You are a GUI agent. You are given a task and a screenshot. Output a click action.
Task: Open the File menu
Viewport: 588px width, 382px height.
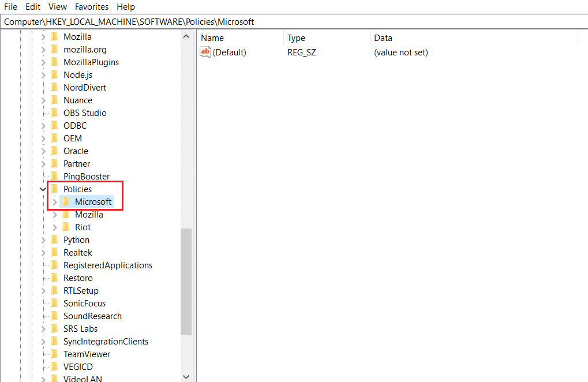point(10,7)
